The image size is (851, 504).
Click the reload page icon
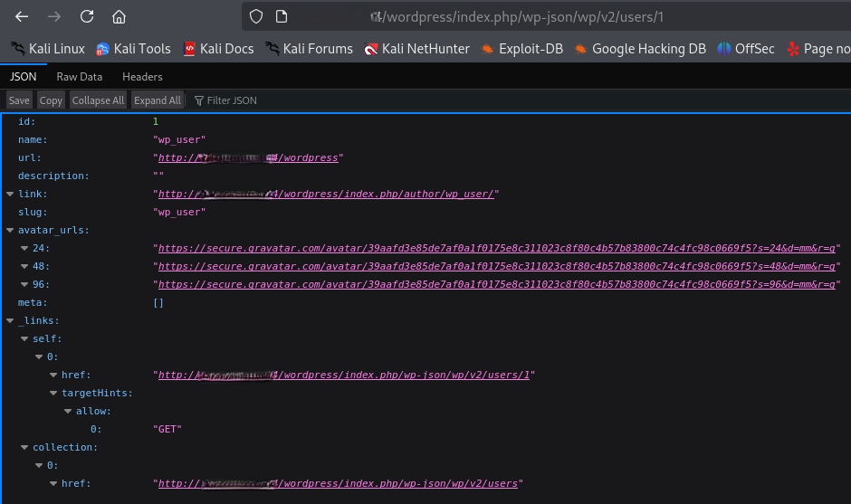click(87, 16)
